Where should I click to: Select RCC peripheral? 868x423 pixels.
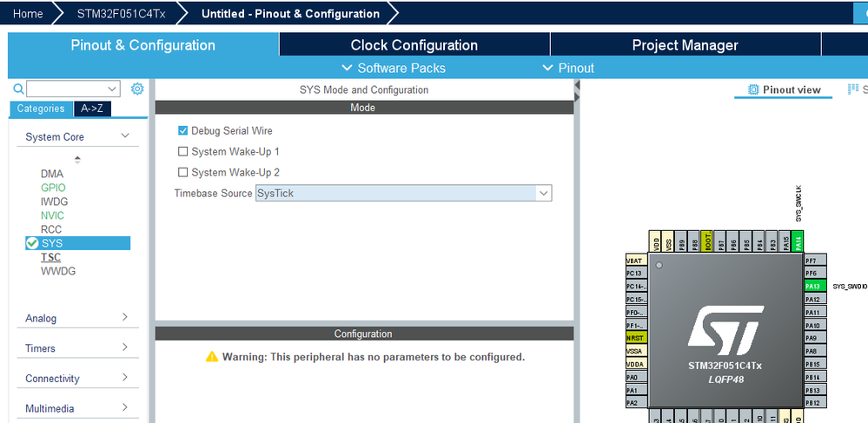click(51, 229)
